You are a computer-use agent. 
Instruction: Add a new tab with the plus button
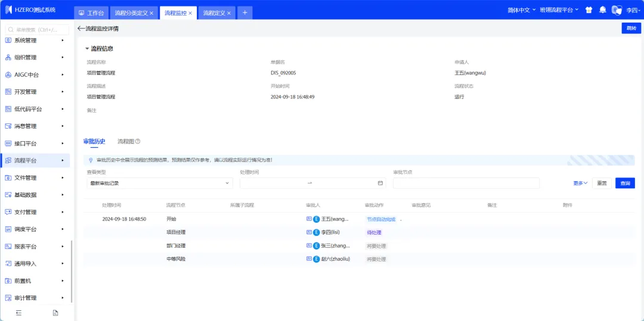(245, 13)
